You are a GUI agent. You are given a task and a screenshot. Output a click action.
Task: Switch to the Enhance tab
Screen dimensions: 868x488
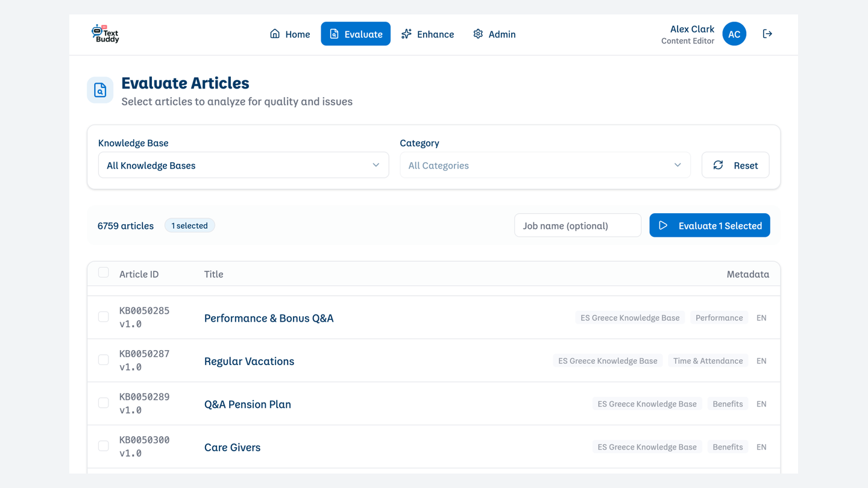tap(427, 34)
